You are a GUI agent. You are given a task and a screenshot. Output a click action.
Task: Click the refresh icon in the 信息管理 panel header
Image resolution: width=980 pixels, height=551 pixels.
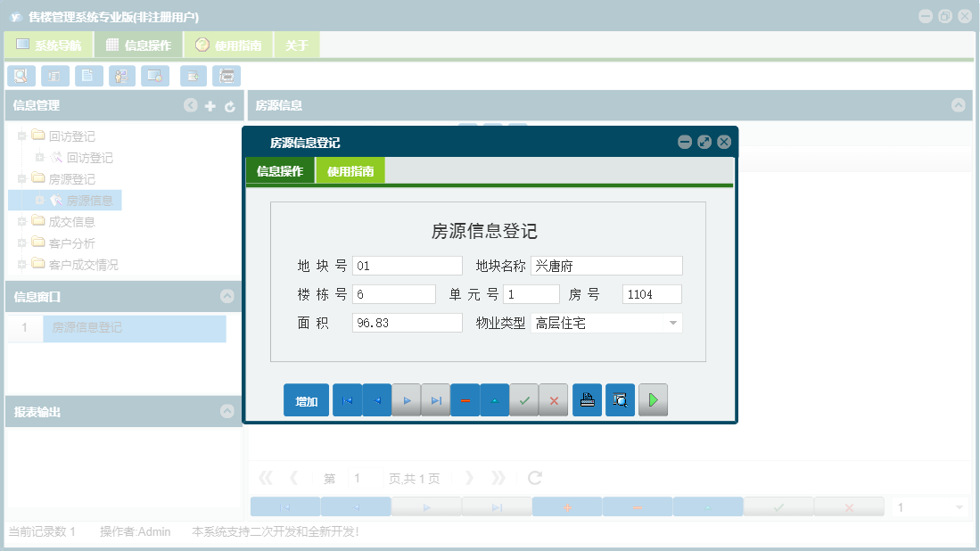click(x=230, y=105)
